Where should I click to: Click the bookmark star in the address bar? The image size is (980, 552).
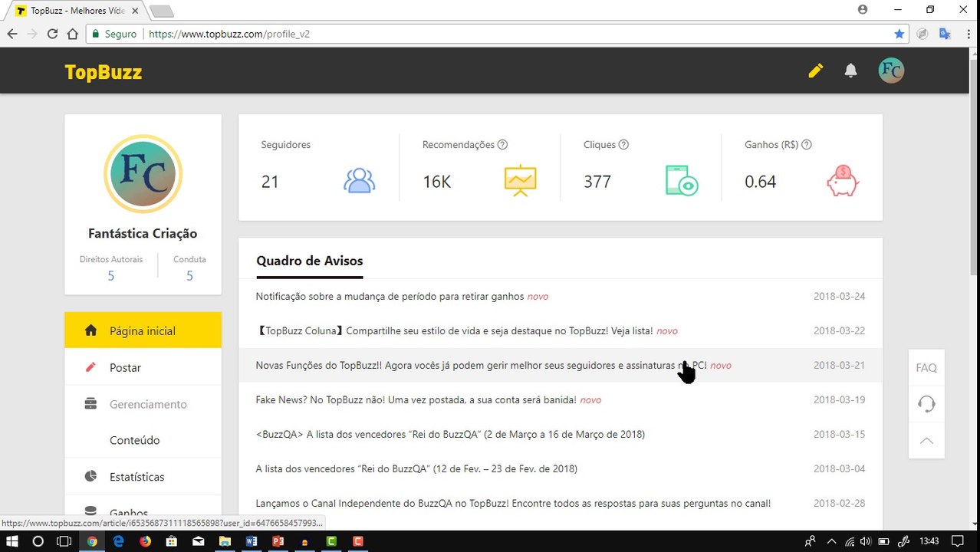(899, 34)
